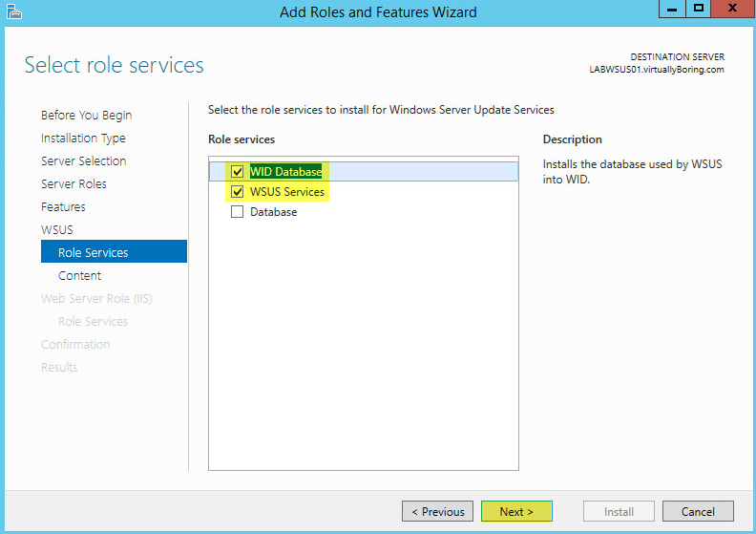Click the Select role services page title
Screen dimensions: 756x534
115,65
